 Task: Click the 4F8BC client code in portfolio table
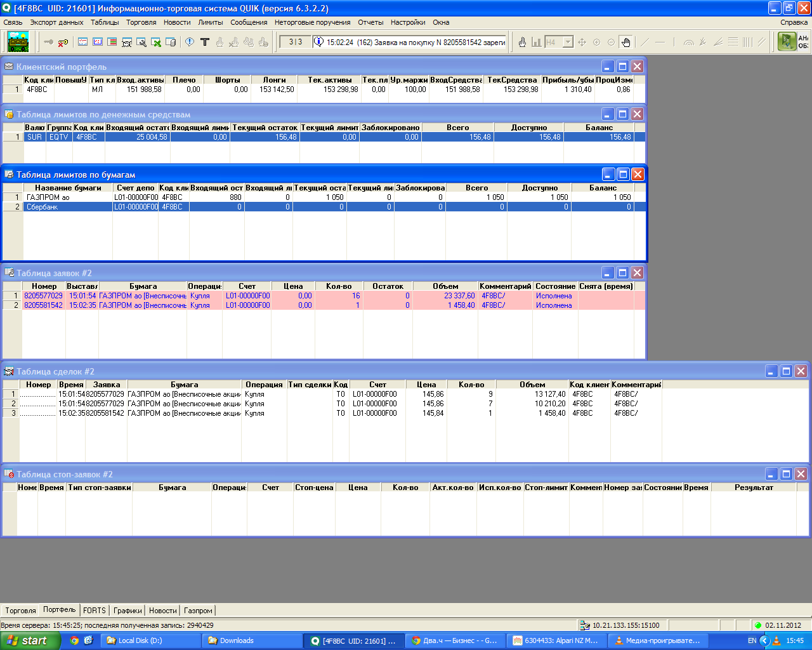(x=37, y=90)
